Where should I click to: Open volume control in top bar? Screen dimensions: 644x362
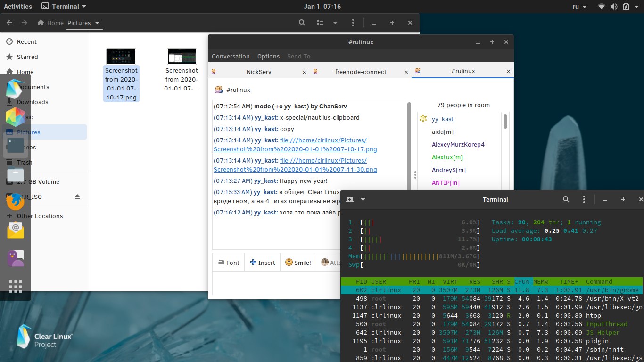pyautogui.click(x=613, y=7)
